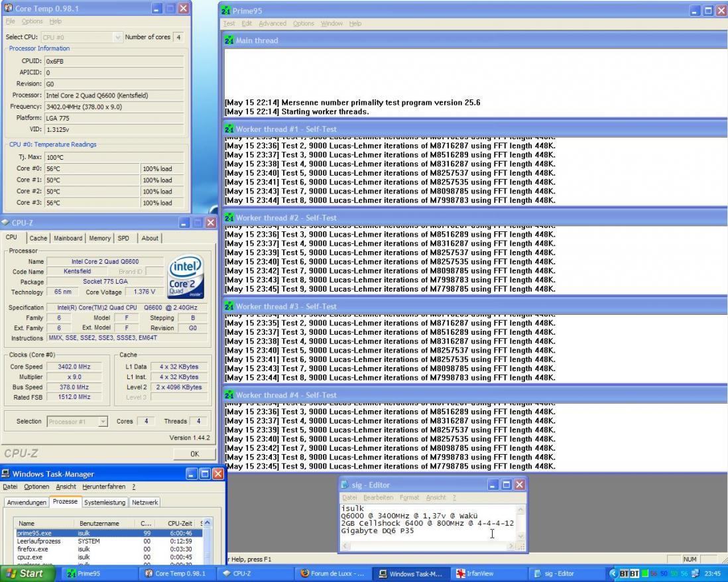Click the CPU-Z title bar icon

pos(5,222)
